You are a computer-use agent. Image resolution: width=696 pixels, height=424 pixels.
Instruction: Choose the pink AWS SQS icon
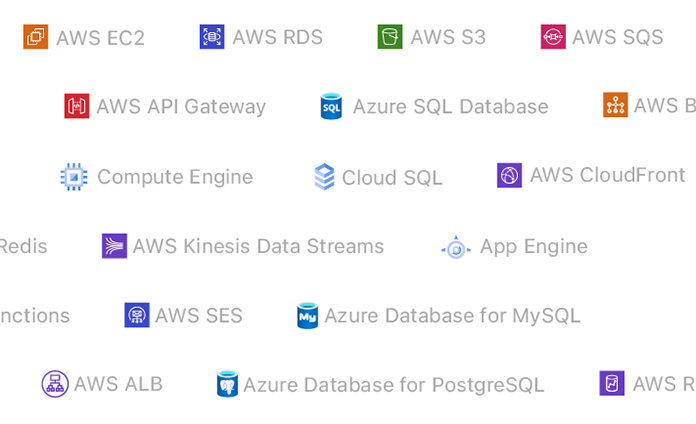(553, 37)
